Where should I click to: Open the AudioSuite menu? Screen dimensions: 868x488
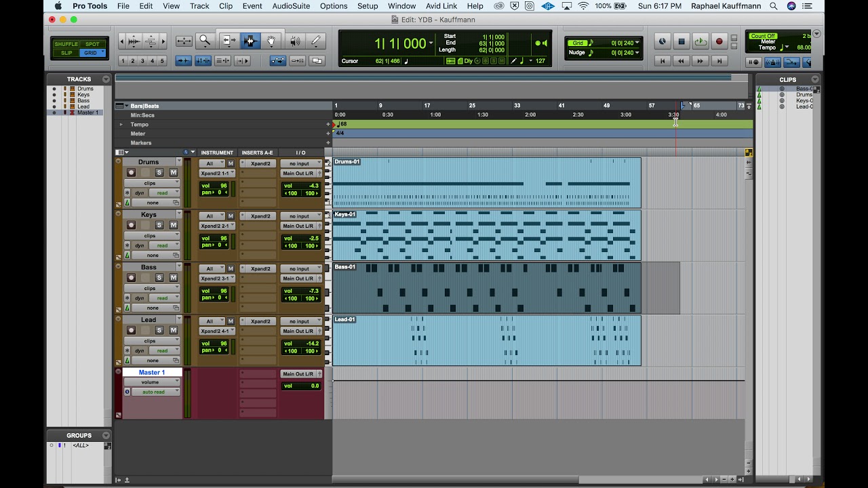coord(291,6)
